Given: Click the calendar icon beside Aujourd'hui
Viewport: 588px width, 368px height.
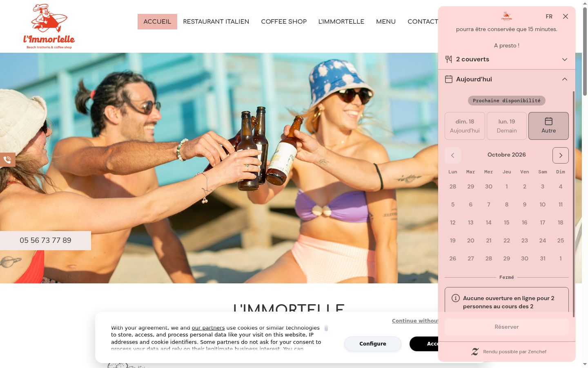Looking at the screenshot, I should tap(449, 79).
